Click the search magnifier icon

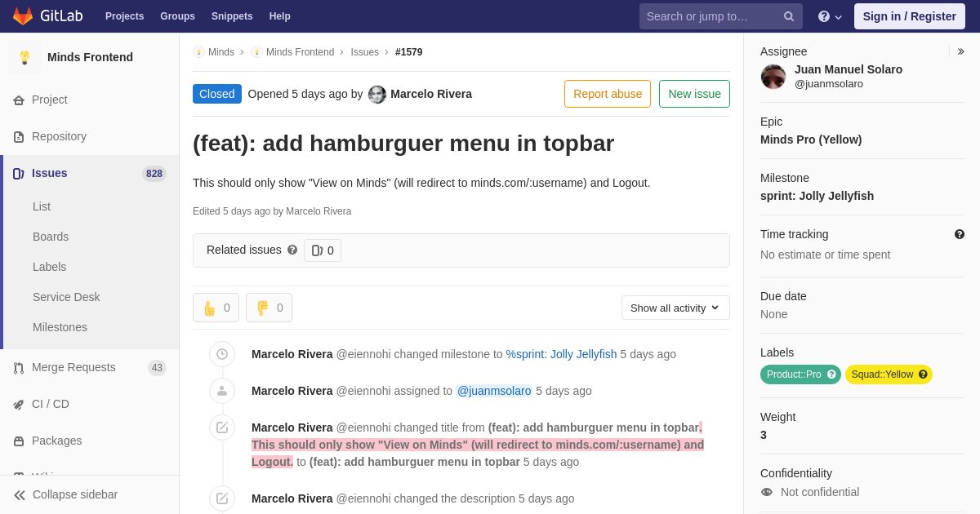point(788,16)
